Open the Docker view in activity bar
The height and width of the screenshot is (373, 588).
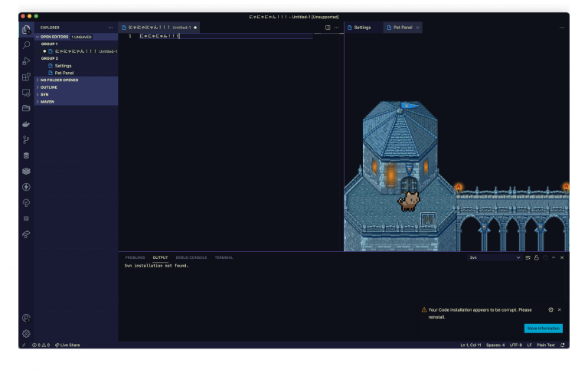(26, 124)
